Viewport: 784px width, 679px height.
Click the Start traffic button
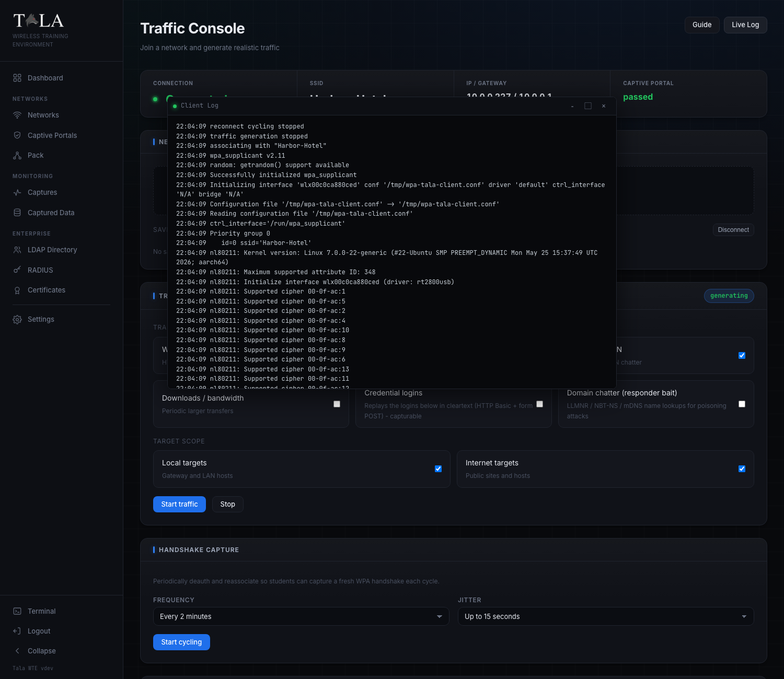coord(179,504)
